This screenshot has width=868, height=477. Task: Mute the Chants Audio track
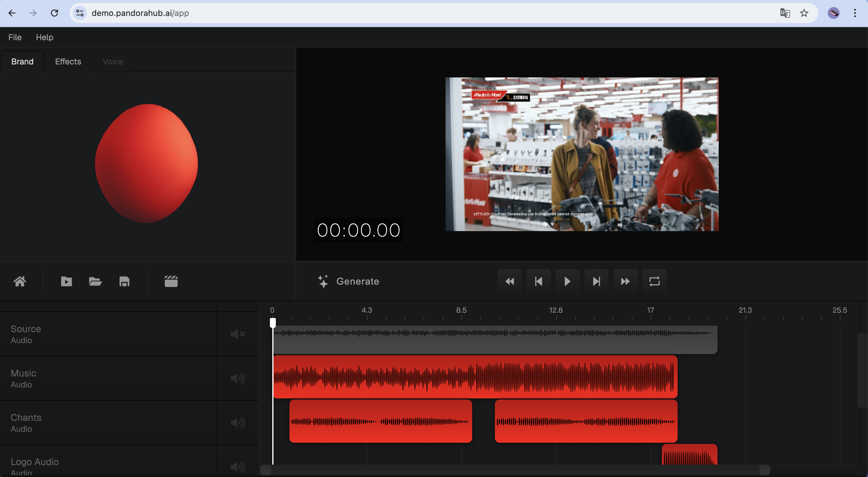tap(238, 423)
